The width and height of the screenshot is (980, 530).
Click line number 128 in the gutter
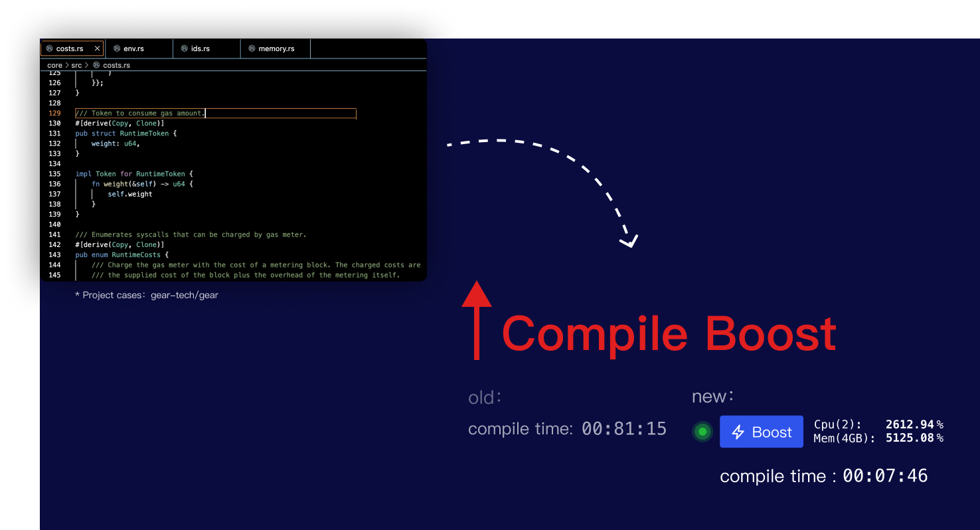point(54,103)
